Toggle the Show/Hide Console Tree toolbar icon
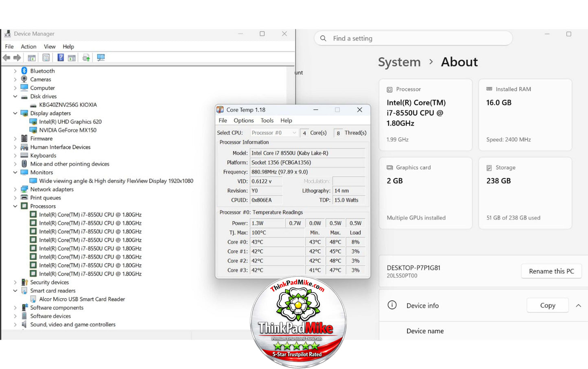The width and height of the screenshot is (588, 369). point(32,58)
